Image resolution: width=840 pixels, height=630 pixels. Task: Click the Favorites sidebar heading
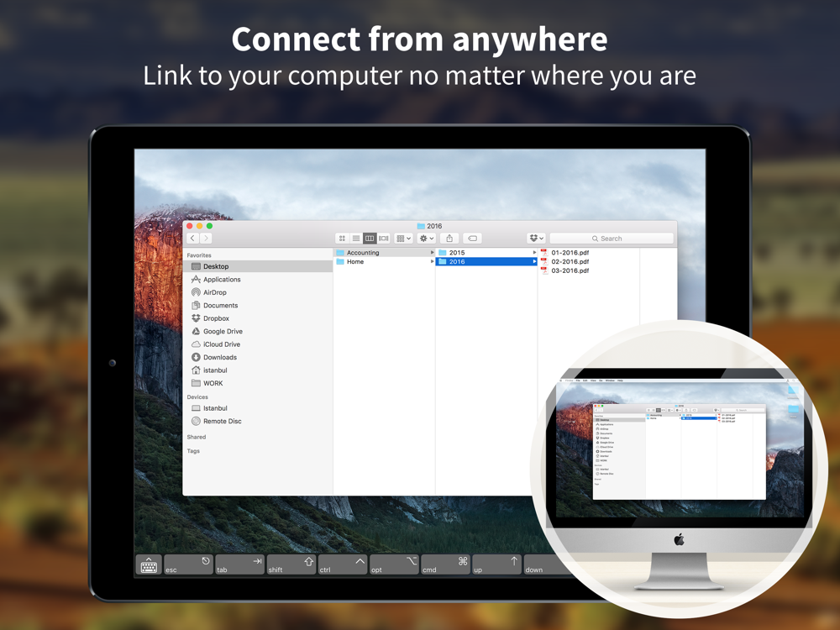[199, 255]
